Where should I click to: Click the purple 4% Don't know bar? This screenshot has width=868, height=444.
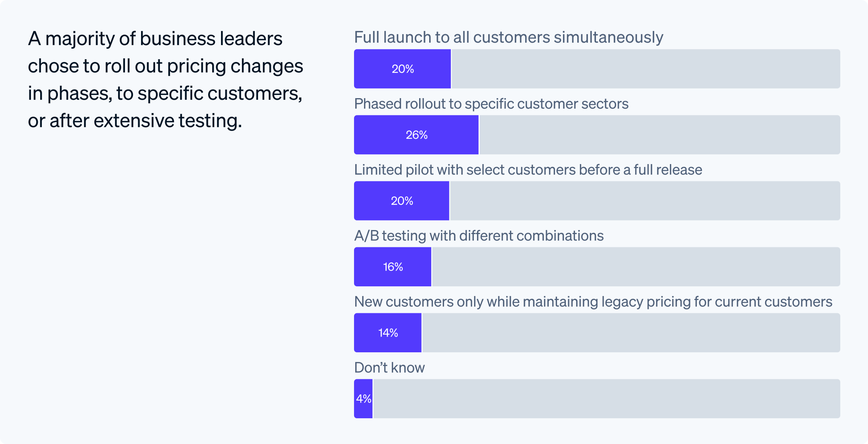pyautogui.click(x=363, y=399)
